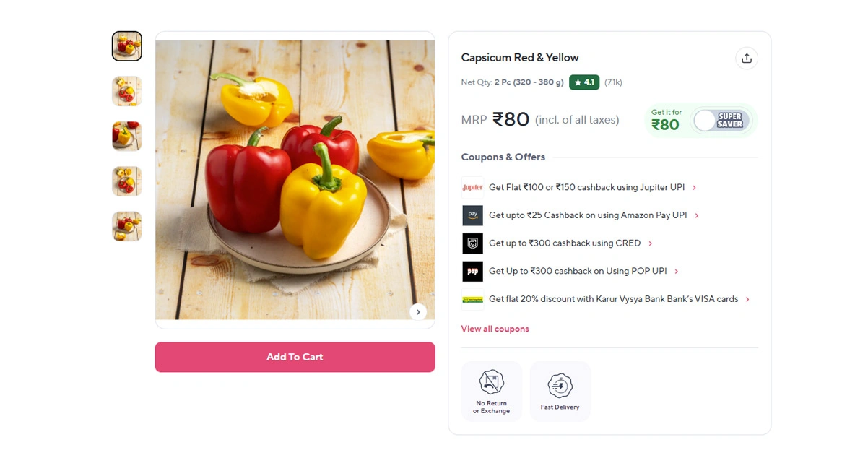This screenshot has height=458, width=868.
Task: Add the capsicum to cart
Action: coord(295,357)
